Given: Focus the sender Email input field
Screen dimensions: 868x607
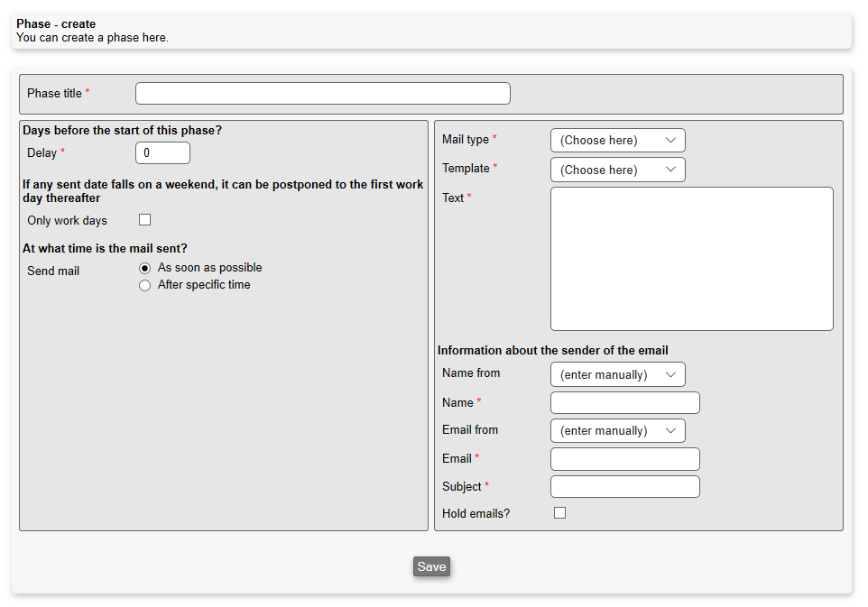Looking at the screenshot, I should click(624, 459).
